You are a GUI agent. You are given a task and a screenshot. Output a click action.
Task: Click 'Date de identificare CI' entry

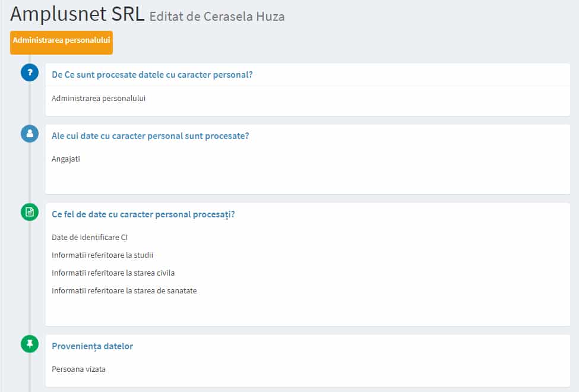[x=90, y=237]
